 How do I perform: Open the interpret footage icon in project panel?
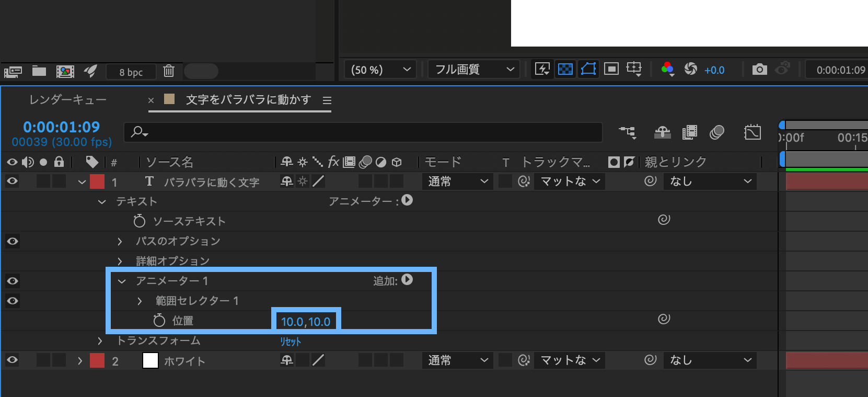click(13, 72)
